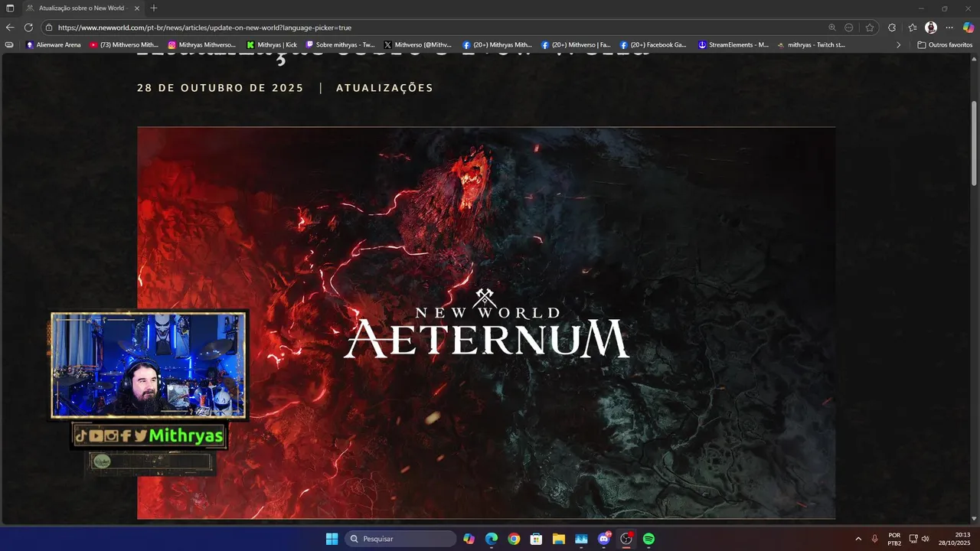Click the New World Aeternum banner image

486,323
